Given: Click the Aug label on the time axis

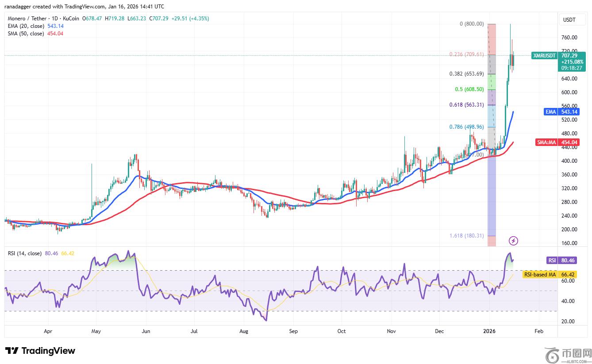Looking at the screenshot, I should pyautogui.click(x=243, y=331).
